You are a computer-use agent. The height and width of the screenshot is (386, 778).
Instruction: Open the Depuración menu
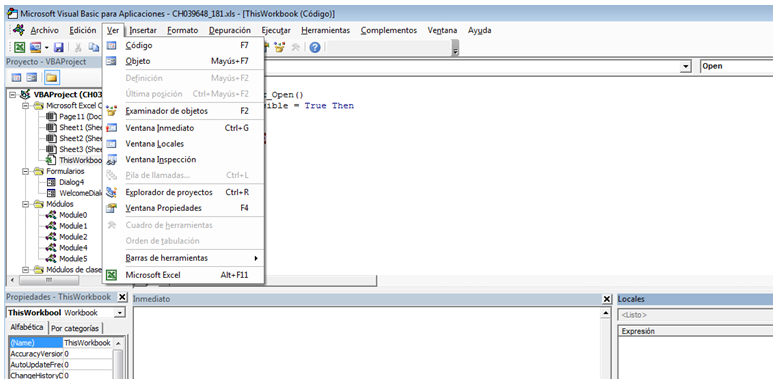tap(230, 30)
